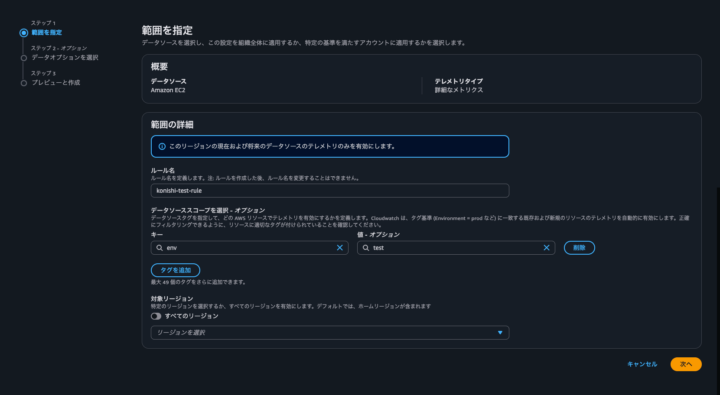Focus the value input containing test
Viewport: 720px width, 395px height.
[456, 248]
